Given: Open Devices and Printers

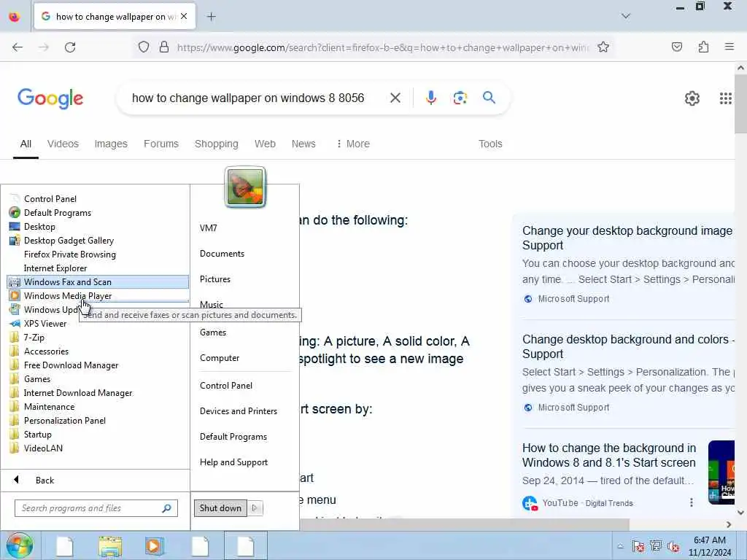Looking at the screenshot, I should (x=239, y=411).
